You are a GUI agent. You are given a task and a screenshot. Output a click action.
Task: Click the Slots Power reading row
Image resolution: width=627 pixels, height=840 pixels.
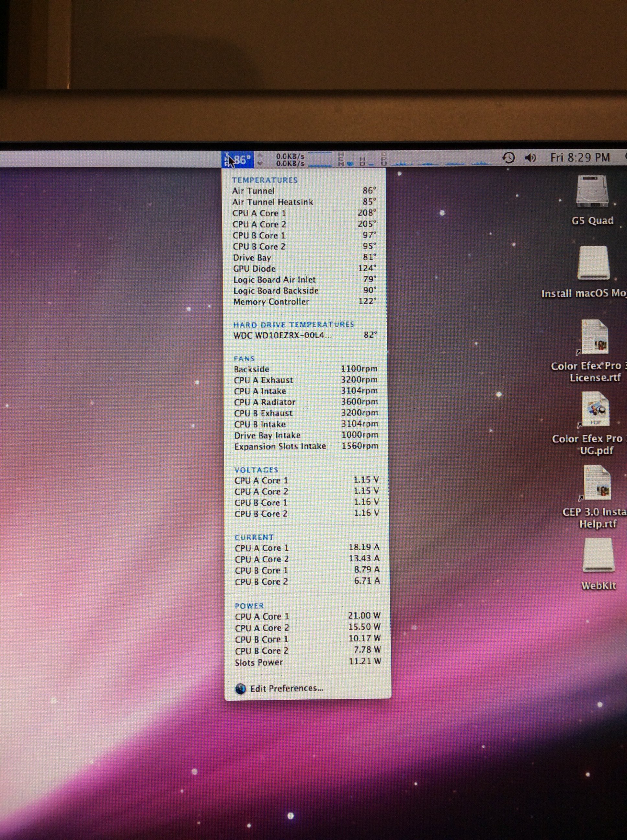(307, 662)
